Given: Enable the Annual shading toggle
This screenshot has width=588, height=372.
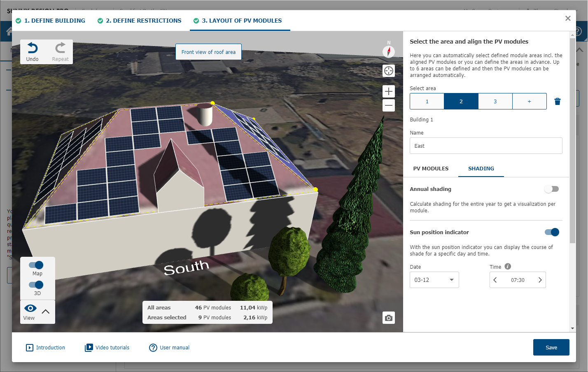Looking at the screenshot, I should tap(551, 189).
